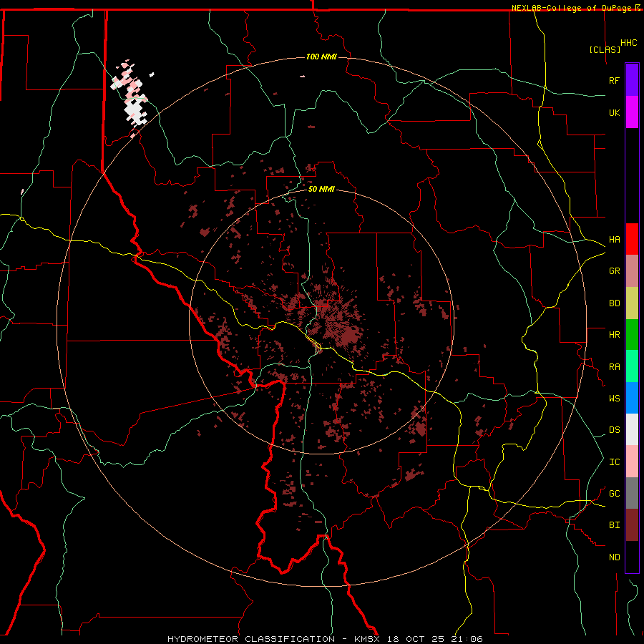Image resolution: width=644 pixels, height=644 pixels.
Task: Click the light pink IC color swatch
Action: (x=632, y=462)
